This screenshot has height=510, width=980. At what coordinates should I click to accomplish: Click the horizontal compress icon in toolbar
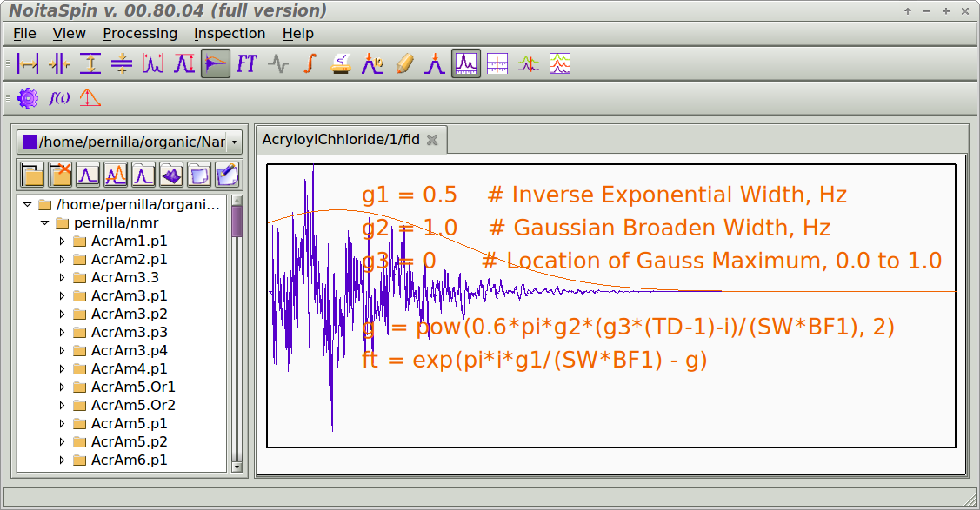59,63
